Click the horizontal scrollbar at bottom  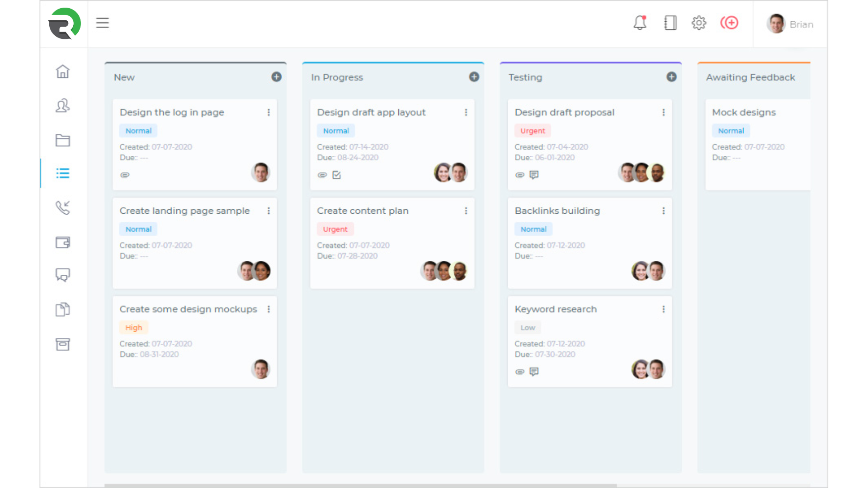coord(360,485)
